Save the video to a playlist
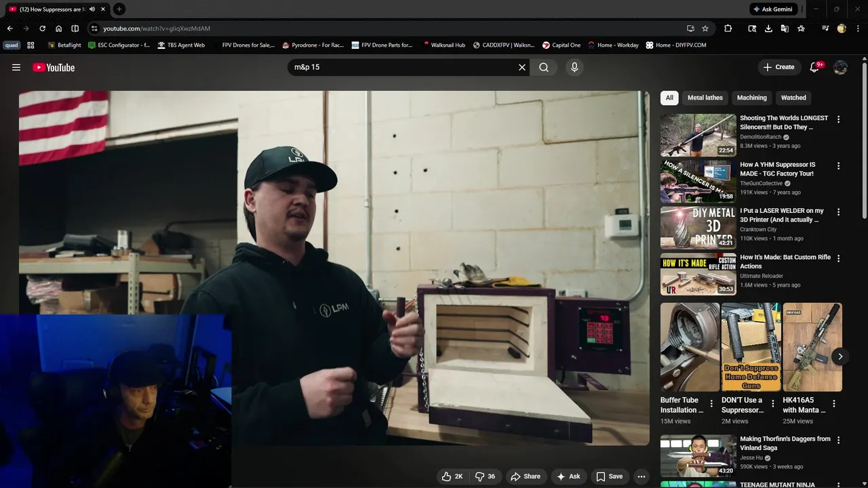This screenshot has width=868, height=488. (609, 476)
